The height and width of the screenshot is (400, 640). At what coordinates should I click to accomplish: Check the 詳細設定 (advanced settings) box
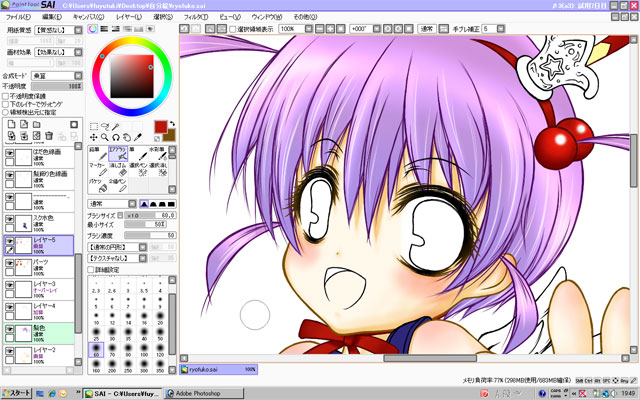coord(91,270)
